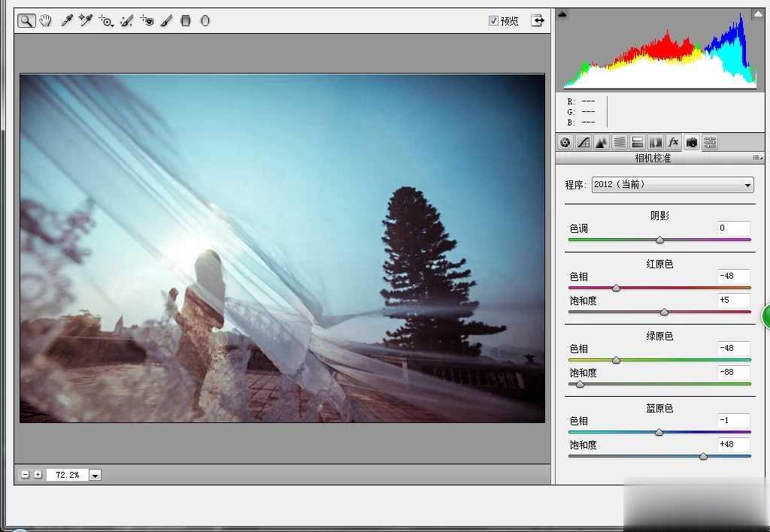
Task: Click the 红原色 色相 hue slider handle
Action: point(616,288)
